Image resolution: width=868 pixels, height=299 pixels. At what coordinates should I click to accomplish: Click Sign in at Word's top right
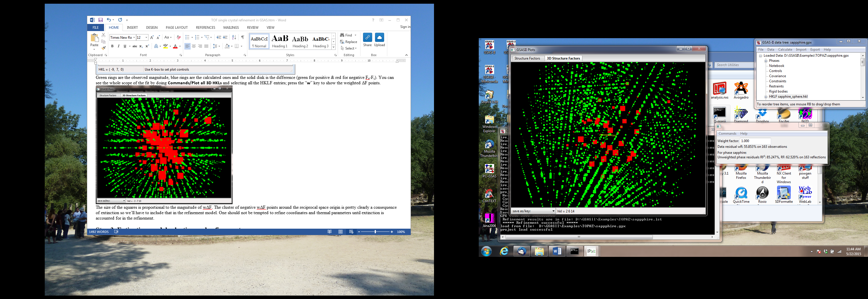405,27
